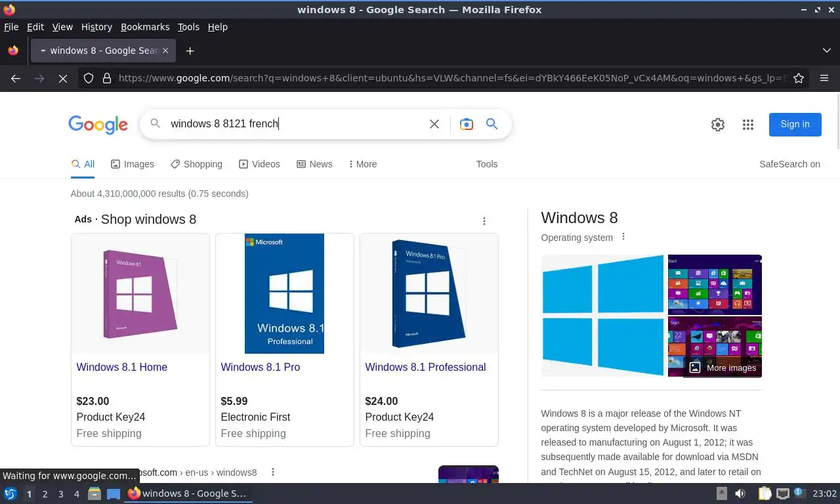Image resolution: width=840 pixels, height=504 pixels.
Task: Expand the list all tabs chevron
Action: [x=826, y=51]
